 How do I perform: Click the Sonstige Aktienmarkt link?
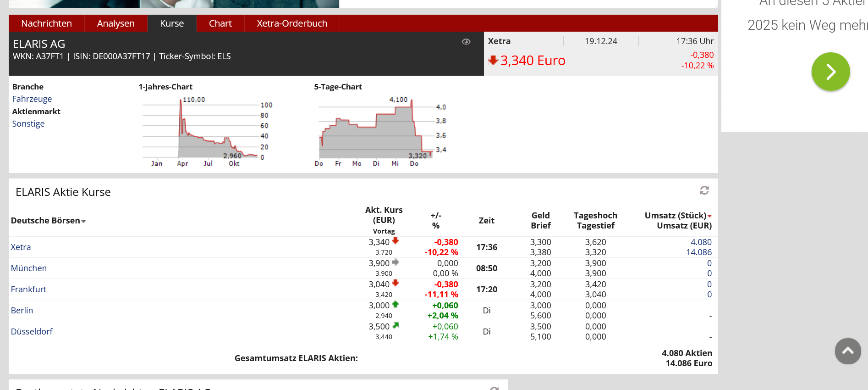28,124
